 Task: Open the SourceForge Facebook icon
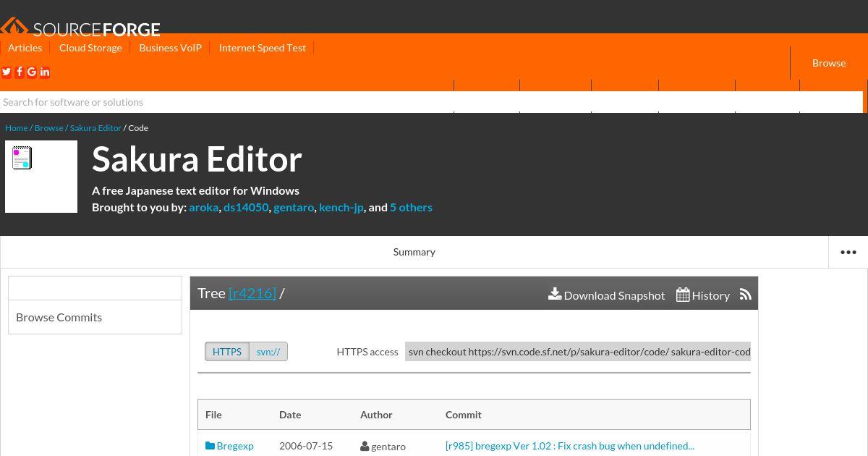(20, 72)
